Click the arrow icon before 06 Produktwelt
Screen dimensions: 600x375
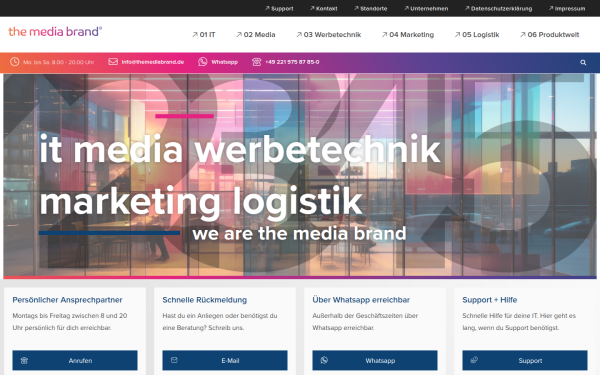[x=523, y=34]
